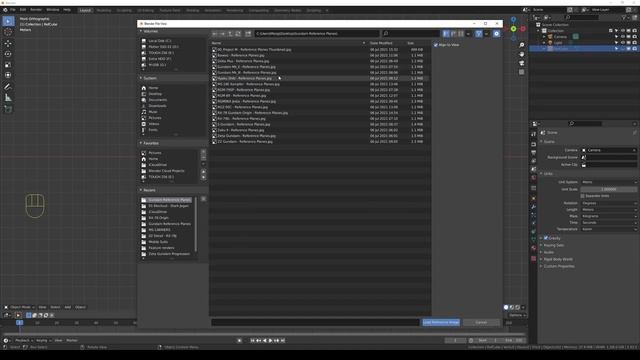This screenshot has width=640, height=360.
Task: Select the Scale tool
Action: [x=8, y=64]
